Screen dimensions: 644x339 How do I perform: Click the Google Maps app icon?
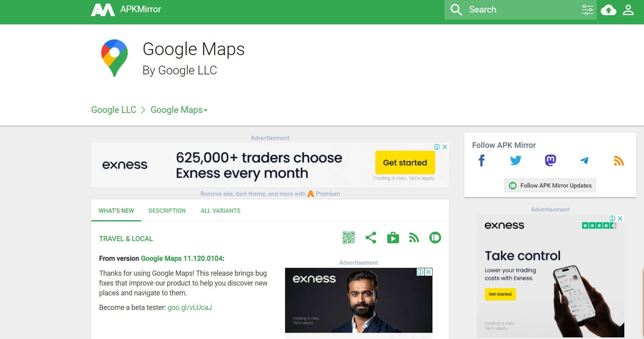(x=114, y=58)
